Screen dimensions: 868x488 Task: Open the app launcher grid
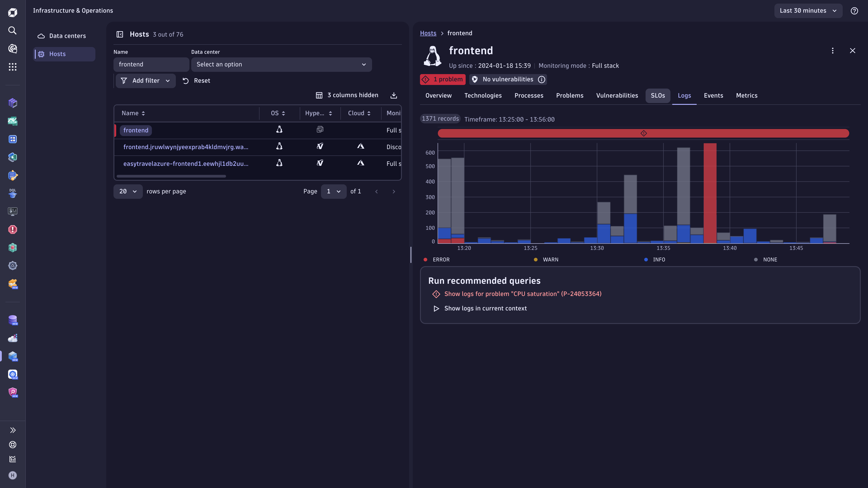click(x=12, y=67)
